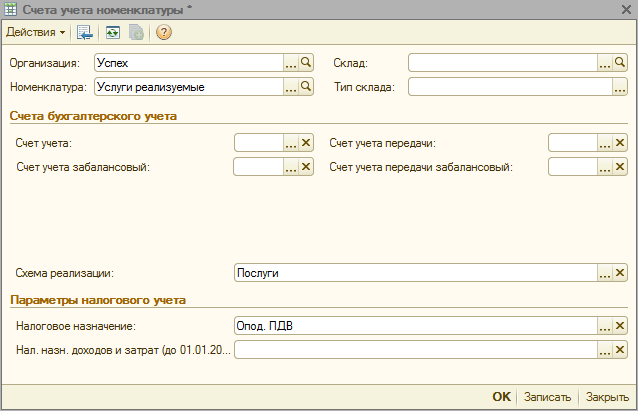The width and height of the screenshot is (638, 411).
Task: Clear the Налоговое назначение field with X
Action: (x=620, y=326)
